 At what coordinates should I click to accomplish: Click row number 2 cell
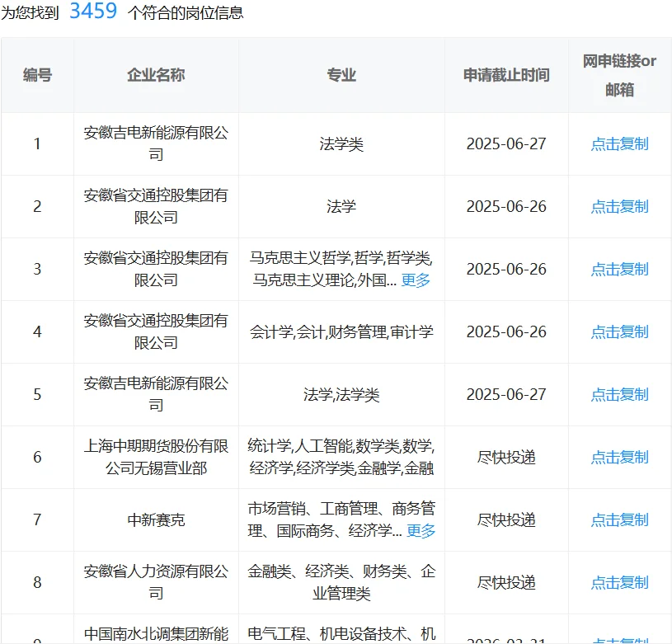(37, 206)
